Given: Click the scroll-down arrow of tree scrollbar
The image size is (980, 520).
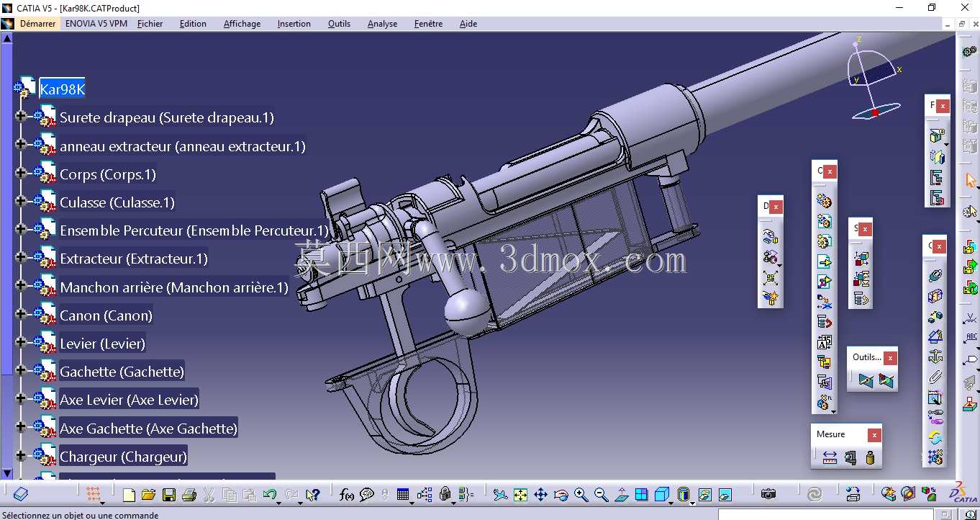Looking at the screenshot, I should point(6,473).
